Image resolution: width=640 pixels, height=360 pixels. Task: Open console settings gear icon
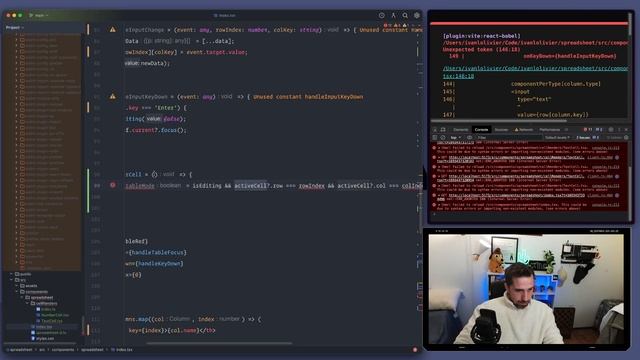[x=626, y=138]
